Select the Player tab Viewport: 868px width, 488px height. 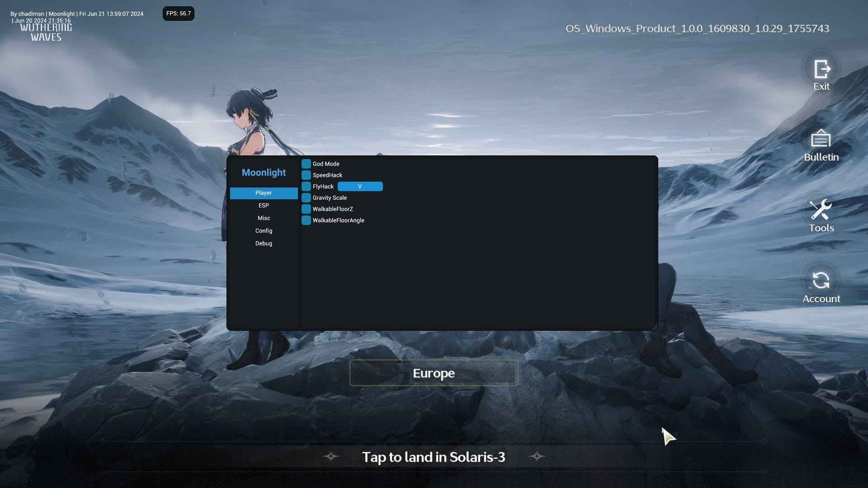pos(264,192)
